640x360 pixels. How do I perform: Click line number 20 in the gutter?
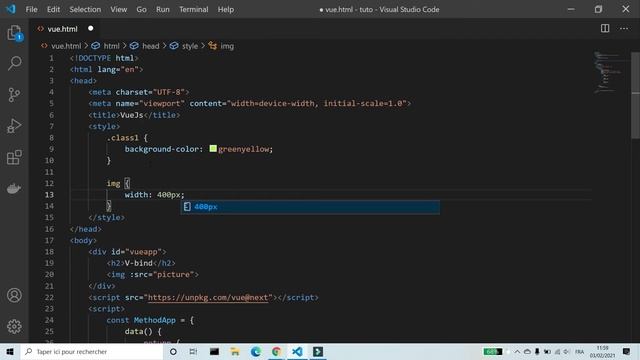tap(49, 275)
